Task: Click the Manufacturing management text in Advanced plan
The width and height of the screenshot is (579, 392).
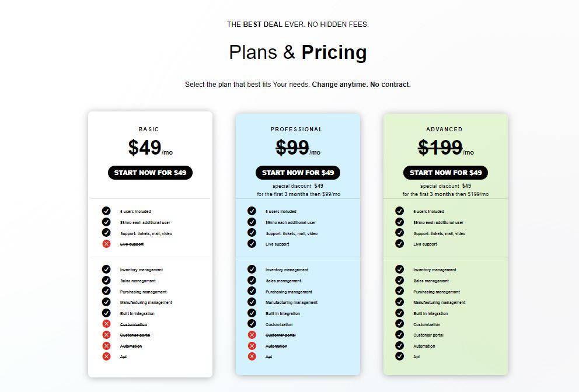Action: [x=440, y=302]
